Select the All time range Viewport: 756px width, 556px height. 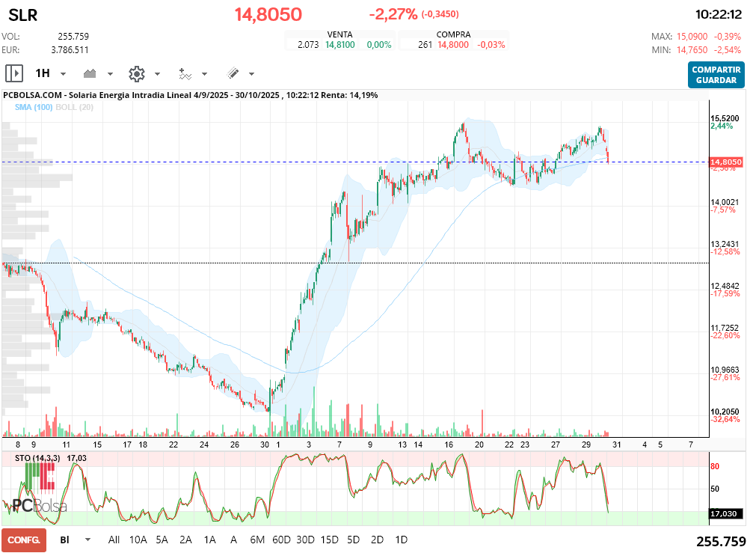click(114, 540)
